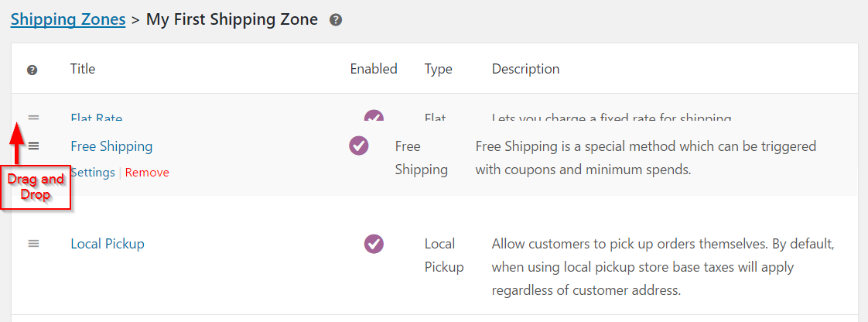Click the Description column header
Image resolution: width=868 pixels, height=322 pixels.
pos(525,69)
